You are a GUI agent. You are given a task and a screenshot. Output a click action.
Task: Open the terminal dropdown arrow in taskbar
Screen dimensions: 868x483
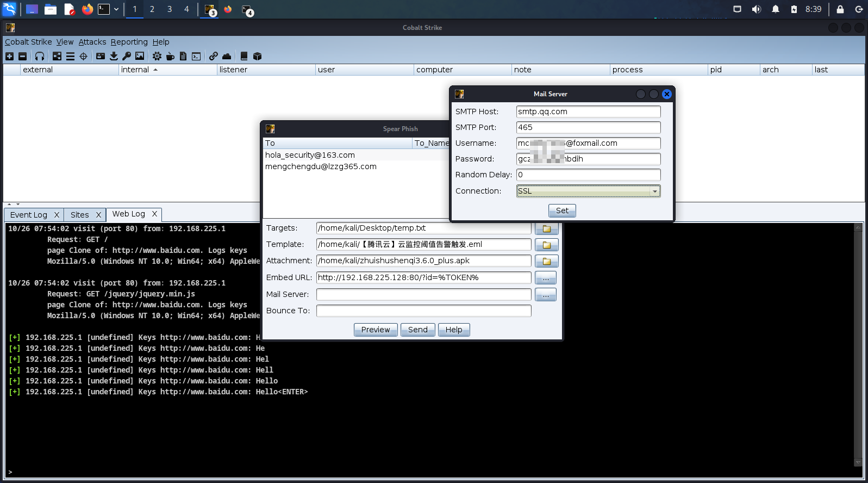tap(116, 9)
